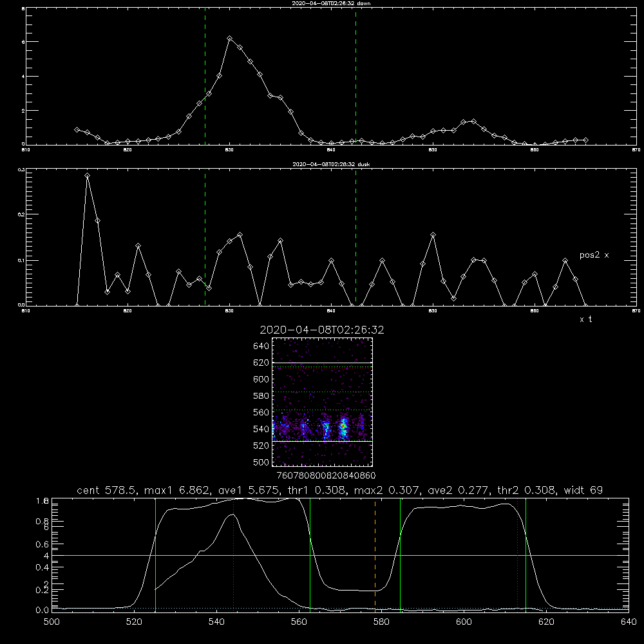Click the small secondary dawn peak near 854
This screenshot has height=644, width=644.
[x=473, y=121]
